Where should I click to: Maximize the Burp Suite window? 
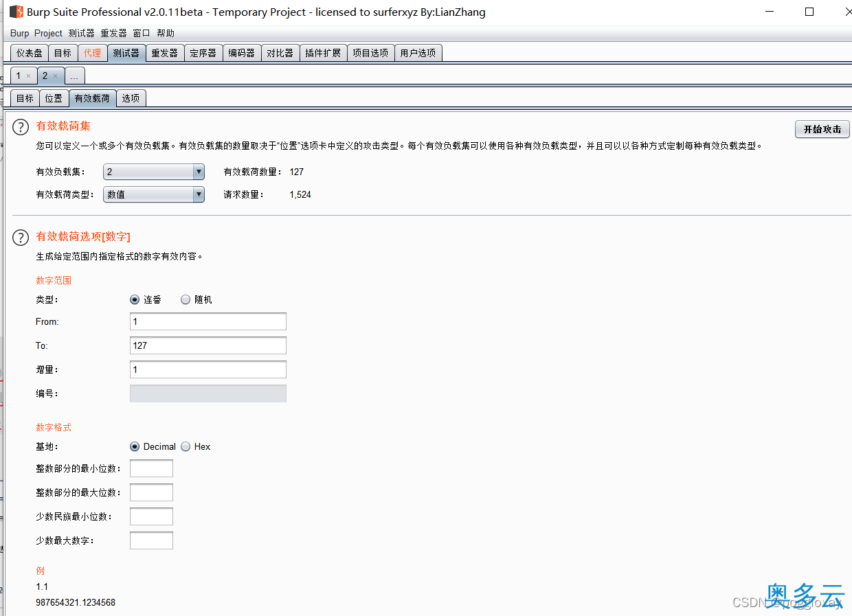809,12
